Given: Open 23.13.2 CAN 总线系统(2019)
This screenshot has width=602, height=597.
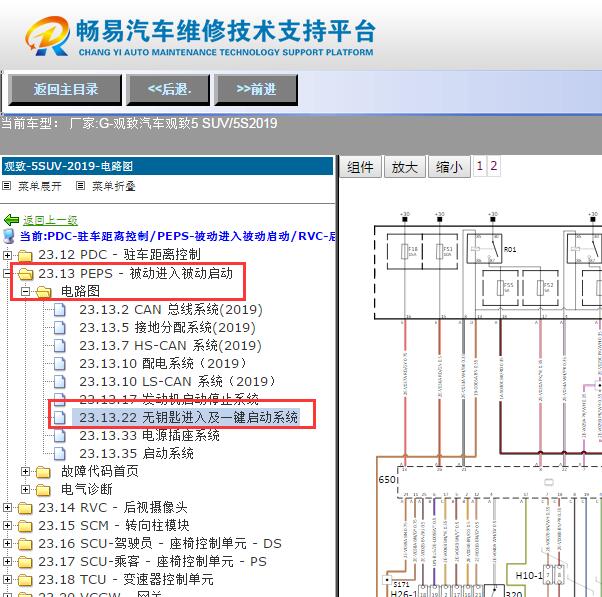Looking at the screenshot, I should pos(171,310).
